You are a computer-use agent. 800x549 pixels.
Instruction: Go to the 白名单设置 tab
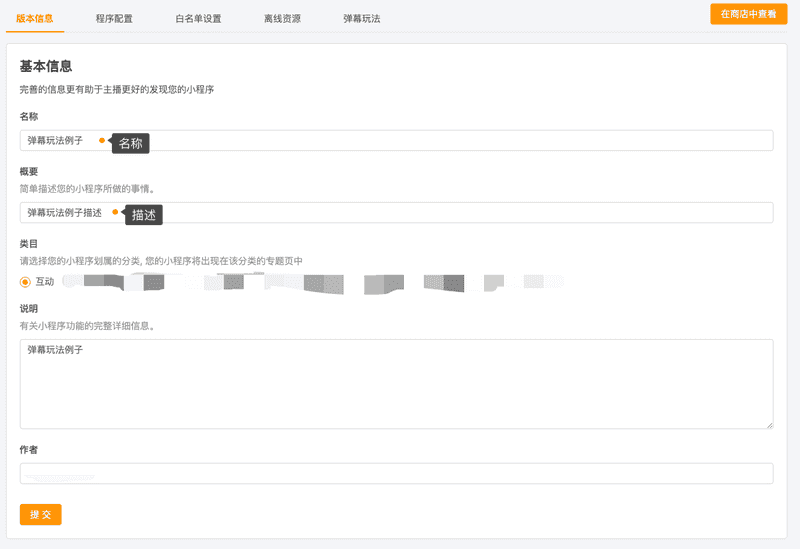click(198, 18)
